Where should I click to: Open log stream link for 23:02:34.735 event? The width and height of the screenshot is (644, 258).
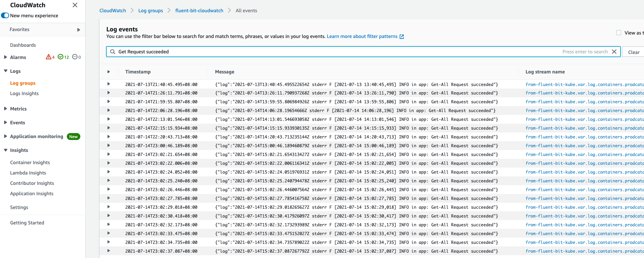pos(585,243)
